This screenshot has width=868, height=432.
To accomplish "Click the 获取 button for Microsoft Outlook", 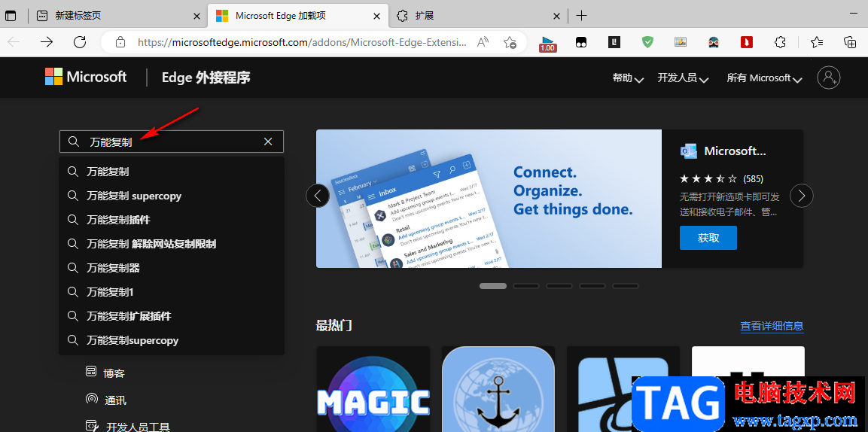I will (708, 238).
